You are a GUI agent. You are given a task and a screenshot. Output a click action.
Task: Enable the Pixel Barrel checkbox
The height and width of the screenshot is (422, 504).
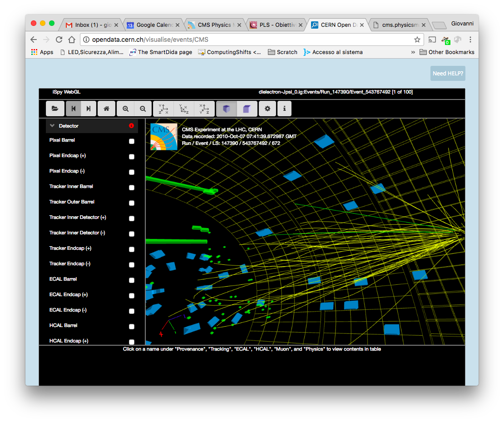click(132, 141)
